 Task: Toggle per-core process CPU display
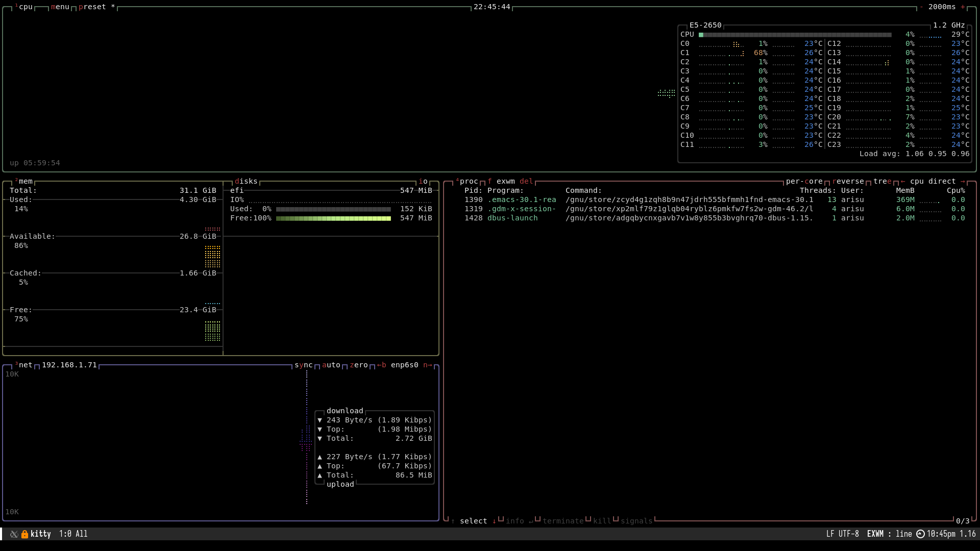coord(804,181)
